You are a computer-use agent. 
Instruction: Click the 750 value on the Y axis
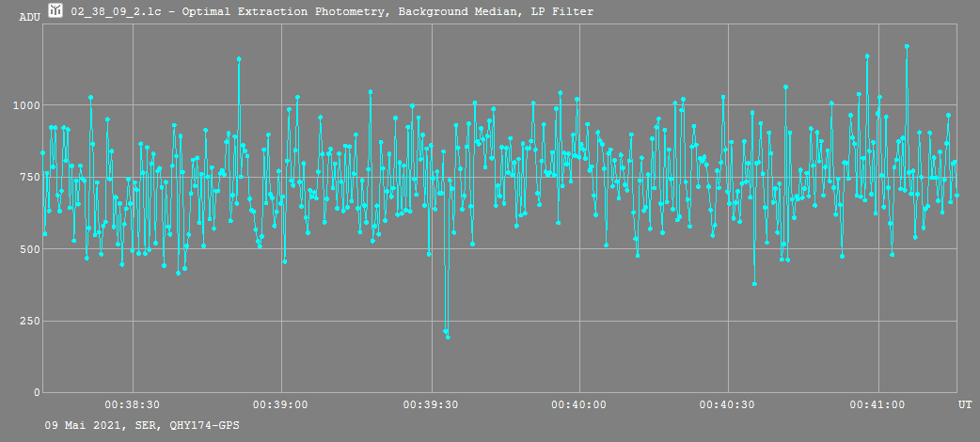(29, 177)
